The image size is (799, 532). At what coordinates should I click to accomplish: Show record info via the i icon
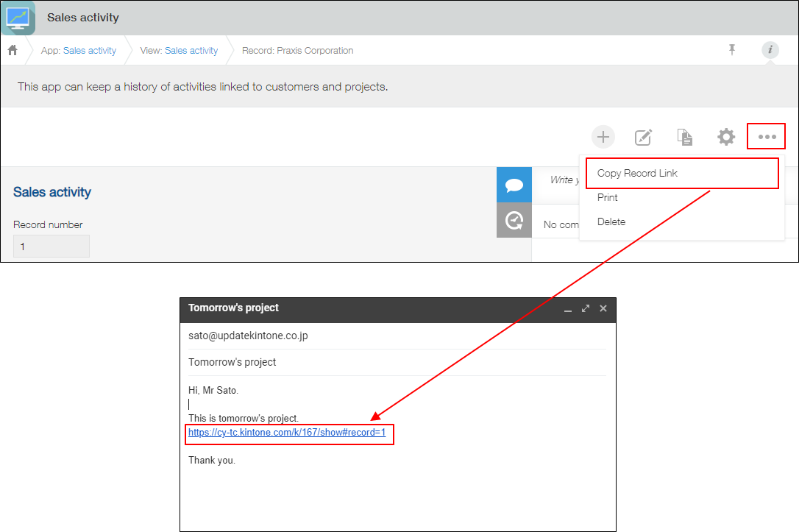[770, 50]
